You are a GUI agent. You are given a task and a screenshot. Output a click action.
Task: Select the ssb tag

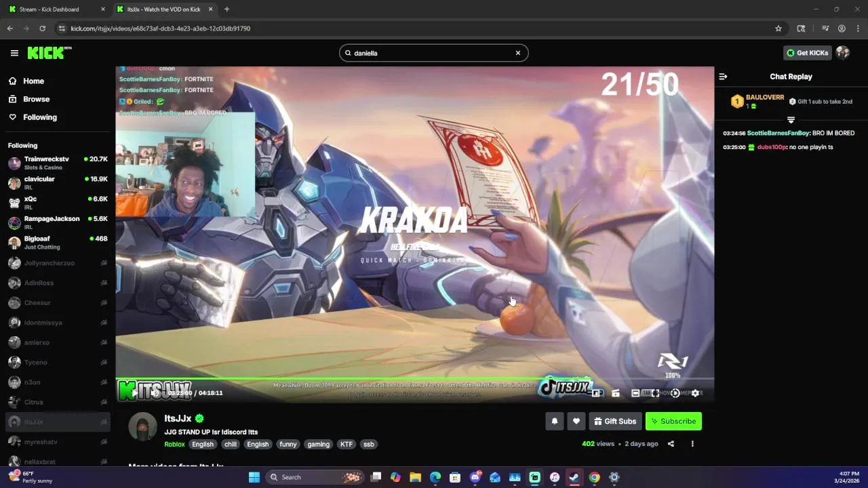point(369,444)
